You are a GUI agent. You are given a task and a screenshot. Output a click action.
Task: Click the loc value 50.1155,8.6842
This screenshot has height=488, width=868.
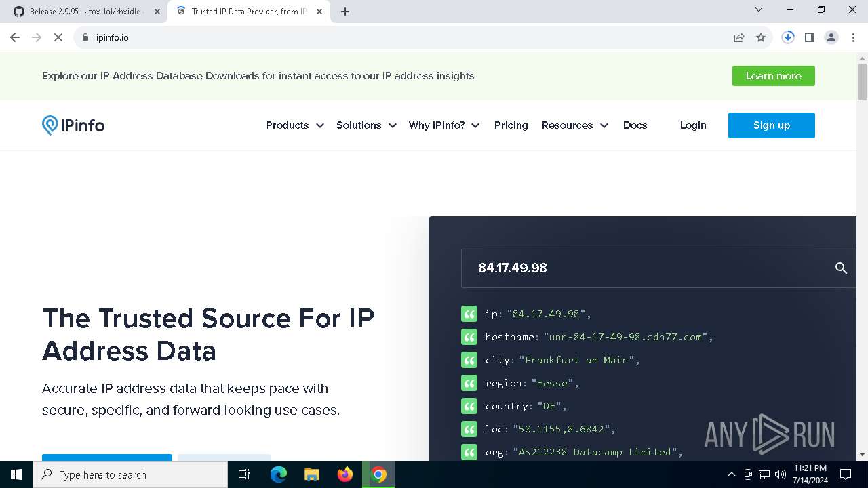point(561,429)
